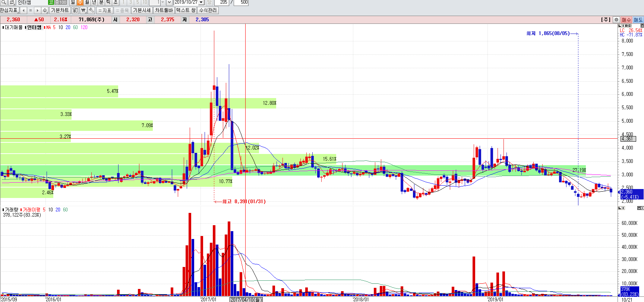Select the 주 weekly period button

click(80, 2)
